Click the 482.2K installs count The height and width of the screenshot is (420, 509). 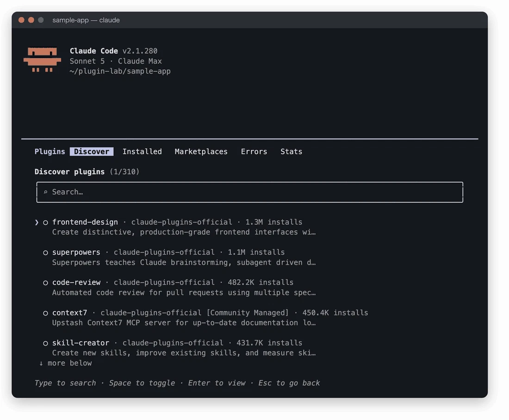pyautogui.click(x=261, y=282)
